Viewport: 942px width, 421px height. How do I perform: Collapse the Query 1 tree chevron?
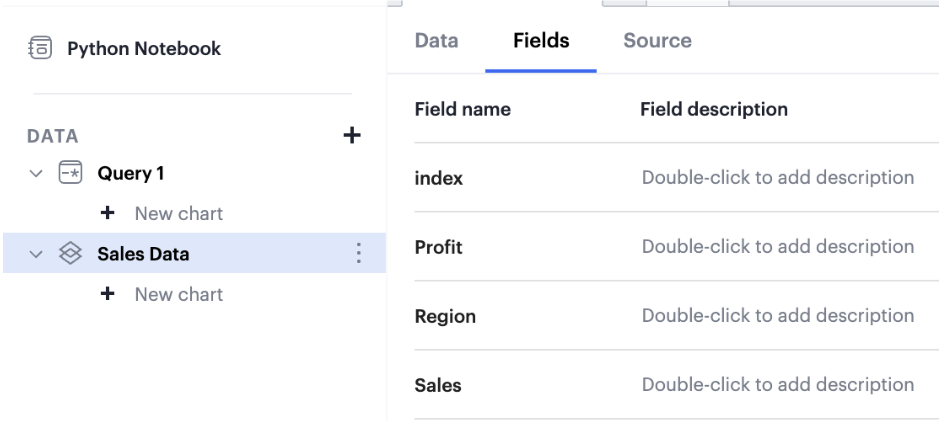coord(36,173)
